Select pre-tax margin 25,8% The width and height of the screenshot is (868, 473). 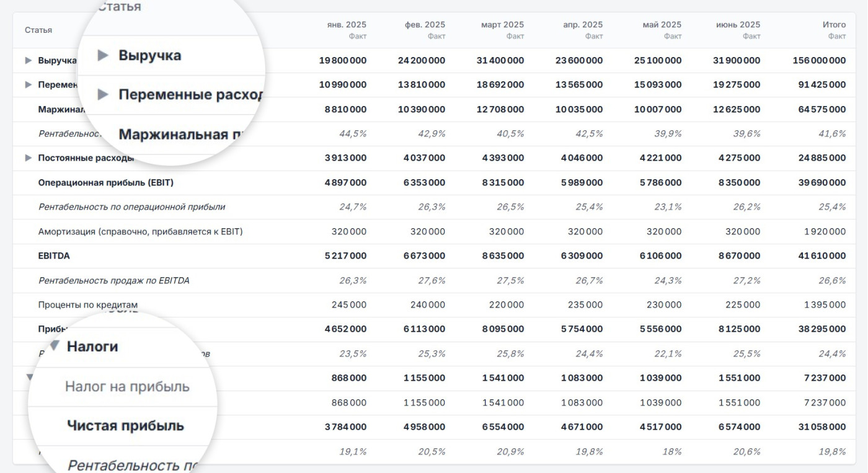point(510,354)
